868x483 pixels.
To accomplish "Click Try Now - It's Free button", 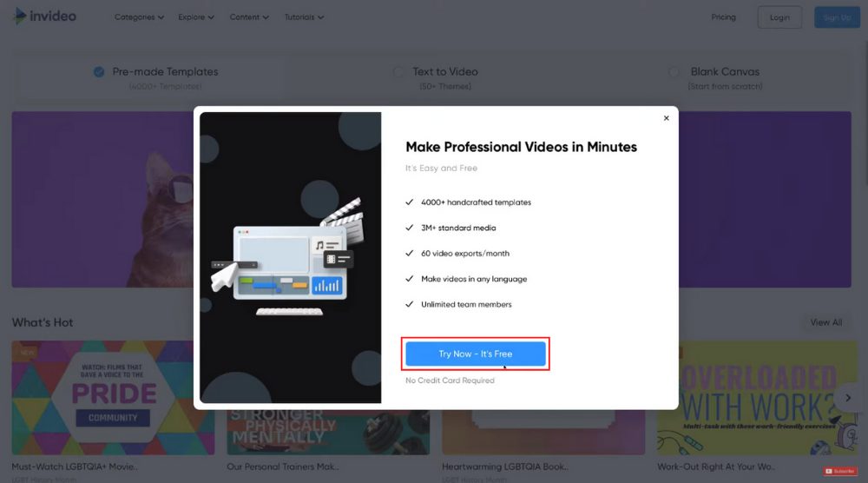I will [476, 354].
